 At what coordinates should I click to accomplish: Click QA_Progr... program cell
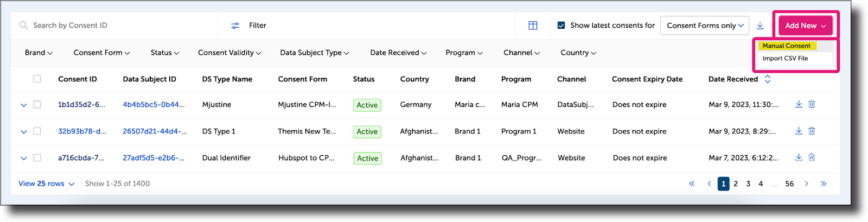click(521, 158)
